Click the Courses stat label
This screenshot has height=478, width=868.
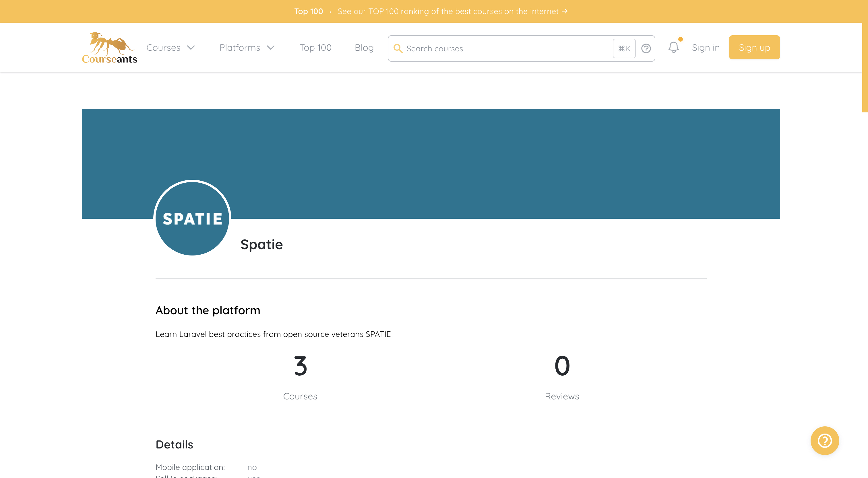300,397
